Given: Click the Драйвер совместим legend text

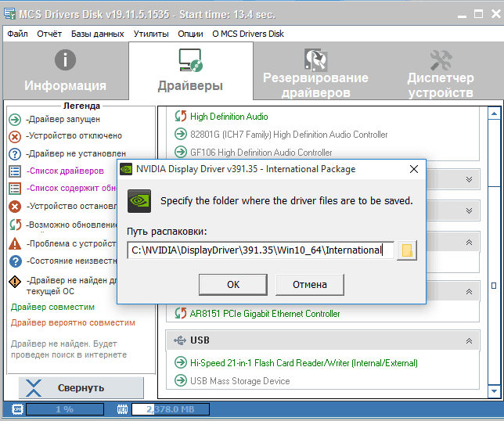Looking at the screenshot, I should (52, 307).
